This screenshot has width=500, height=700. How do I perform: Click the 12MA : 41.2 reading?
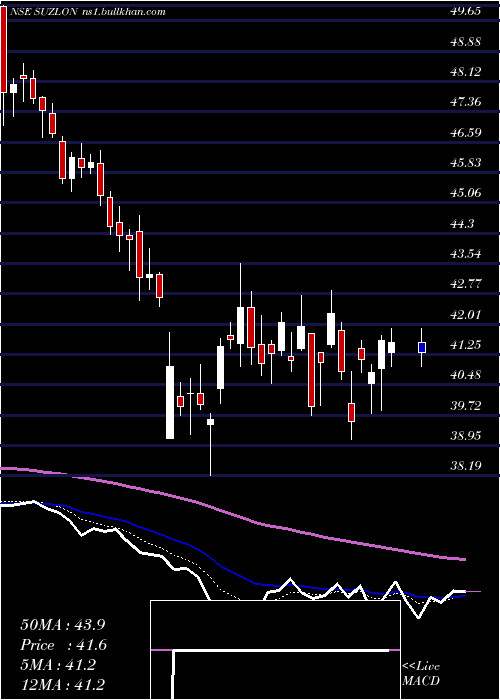(63, 685)
